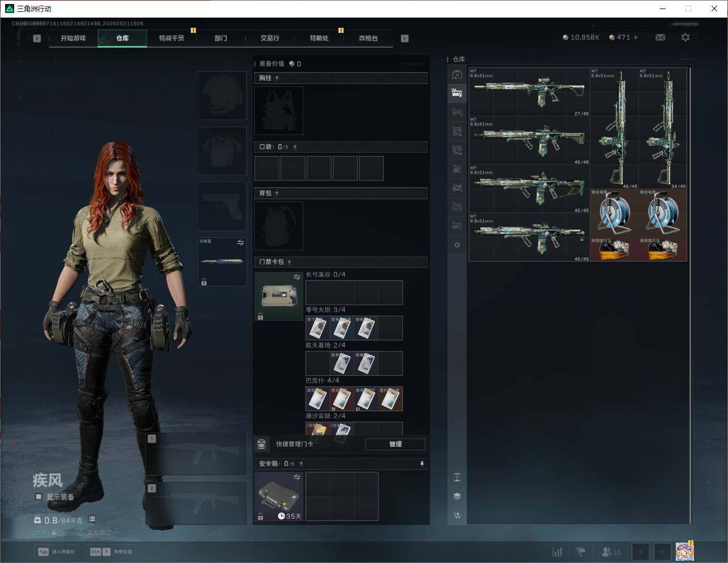Select the vertical M7 rifle with 34/45 ammo
Screen dimensions: 728x563
(x=663, y=129)
